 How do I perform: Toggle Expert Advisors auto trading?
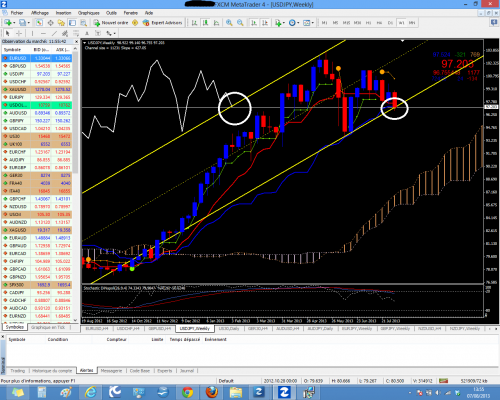click(x=162, y=23)
